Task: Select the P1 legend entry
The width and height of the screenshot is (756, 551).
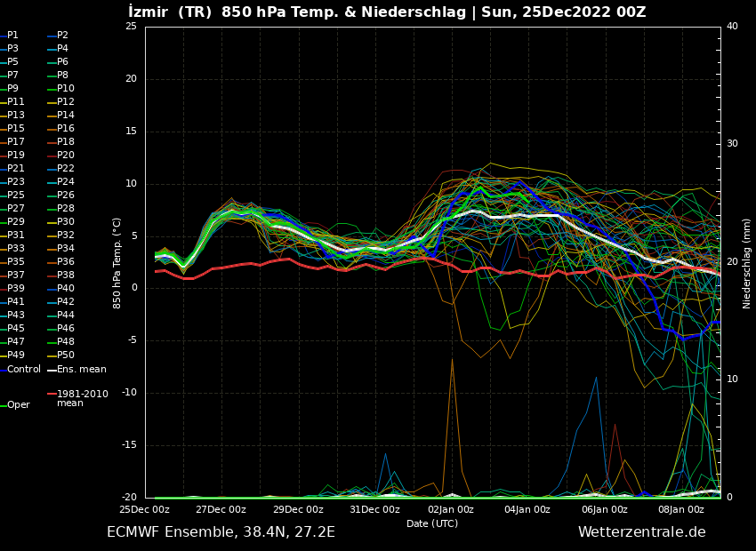Action: pos(9,36)
